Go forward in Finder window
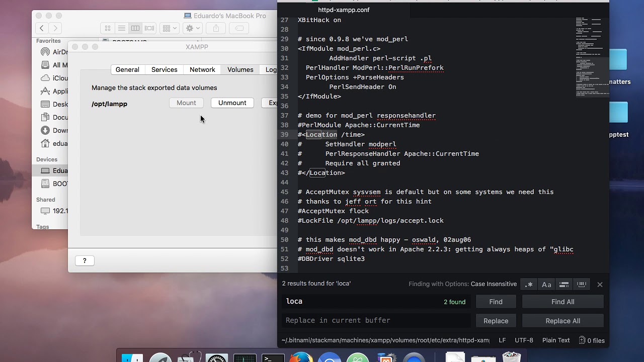The image size is (644, 362). pyautogui.click(x=55, y=29)
